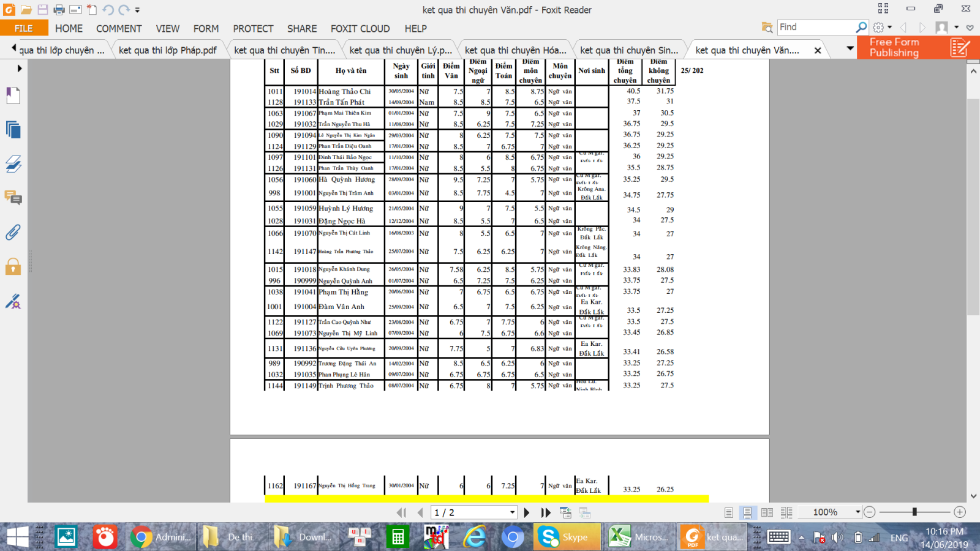Open the Attachments paperclip panel
Screen dimensions: 980x551
[13, 233]
